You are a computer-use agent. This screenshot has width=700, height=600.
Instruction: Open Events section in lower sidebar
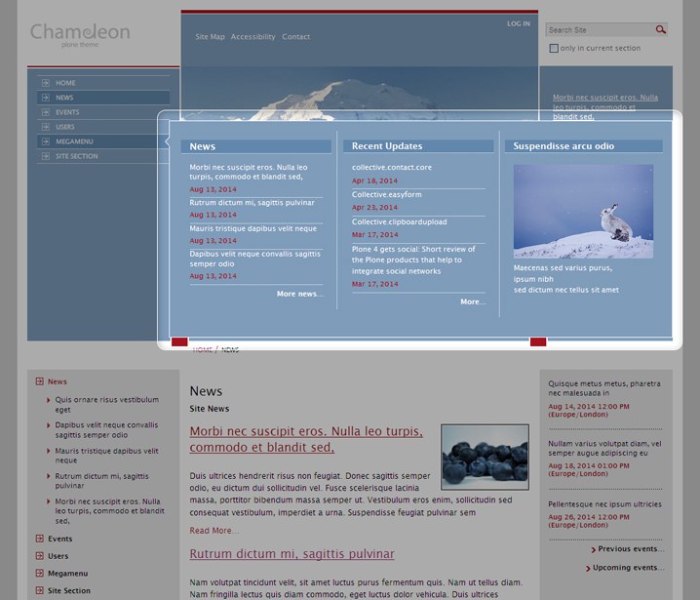click(x=59, y=539)
